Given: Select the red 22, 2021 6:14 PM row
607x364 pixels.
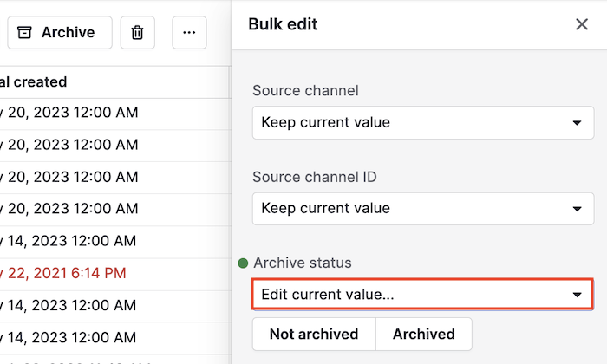Looking at the screenshot, I should pyautogui.click(x=115, y=274).
